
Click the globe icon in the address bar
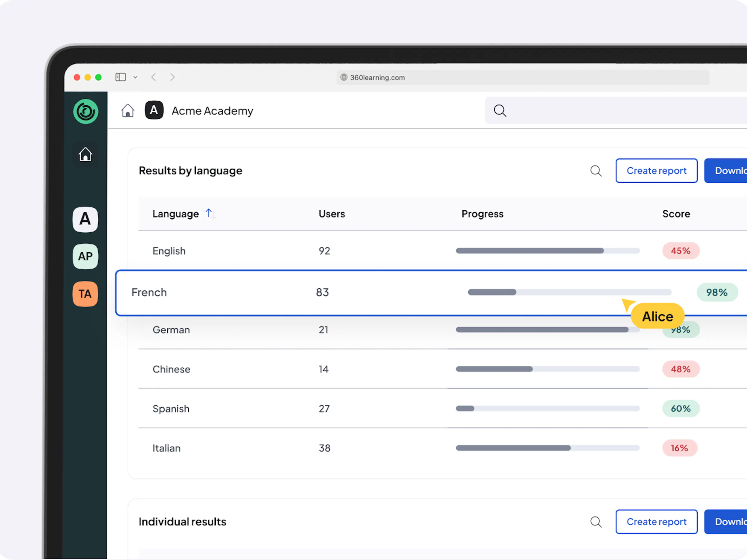coord(344,77)
